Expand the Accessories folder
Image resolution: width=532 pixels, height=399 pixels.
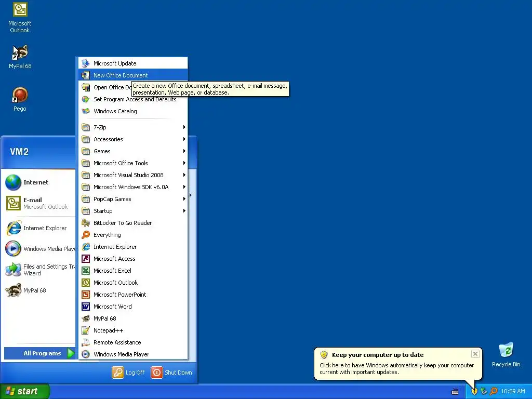coord(133,139)
